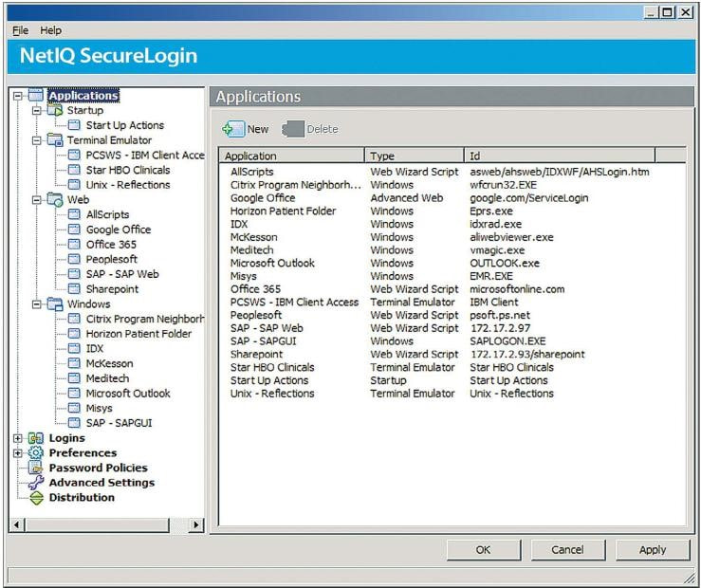The image size is (701, 588).
Task: Collapse the Windows tree branch
Action: click(37, 304)
